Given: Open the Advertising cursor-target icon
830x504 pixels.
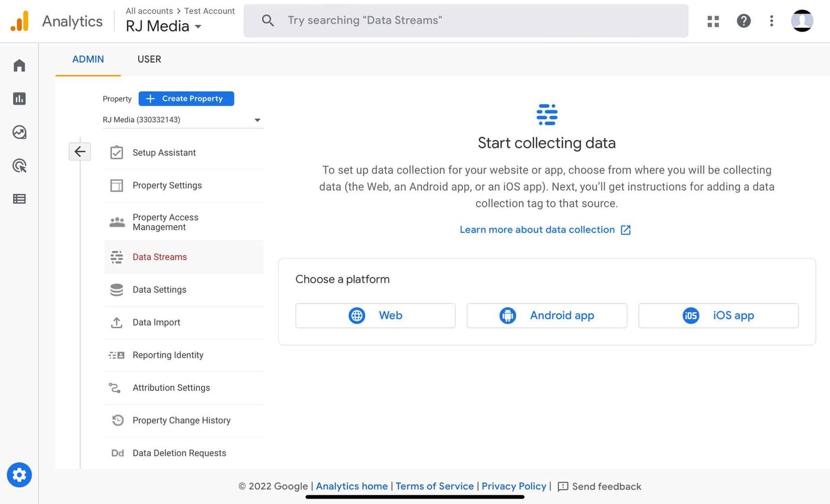Looking at the screenshot, I should (x=19, y=165).
